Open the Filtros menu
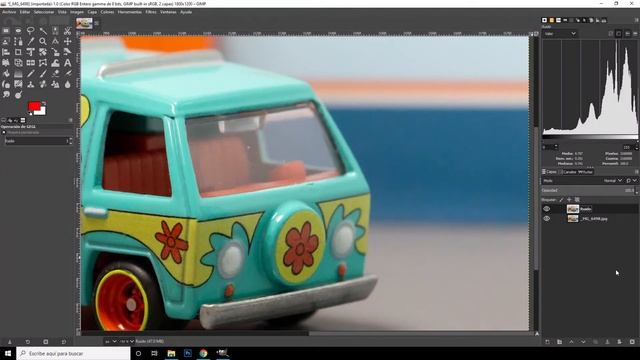Viewport: 640px width, 360px height. click(x=151, y=12)
